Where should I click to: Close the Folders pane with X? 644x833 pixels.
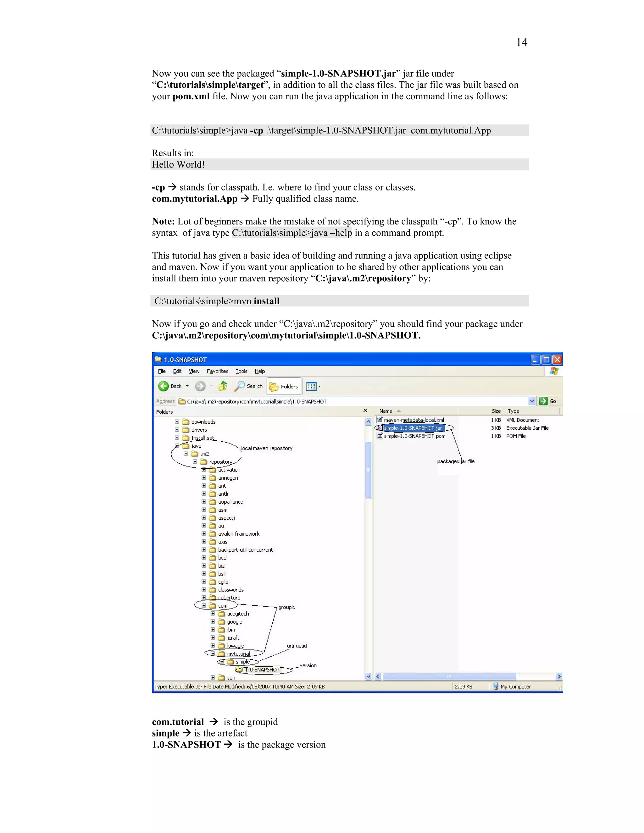365,411
